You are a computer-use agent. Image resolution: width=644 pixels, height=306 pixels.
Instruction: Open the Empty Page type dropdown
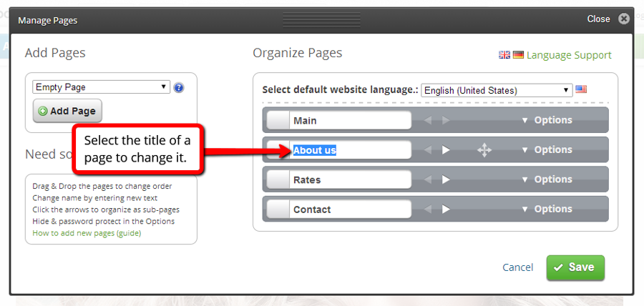click(x=101, y=87)
